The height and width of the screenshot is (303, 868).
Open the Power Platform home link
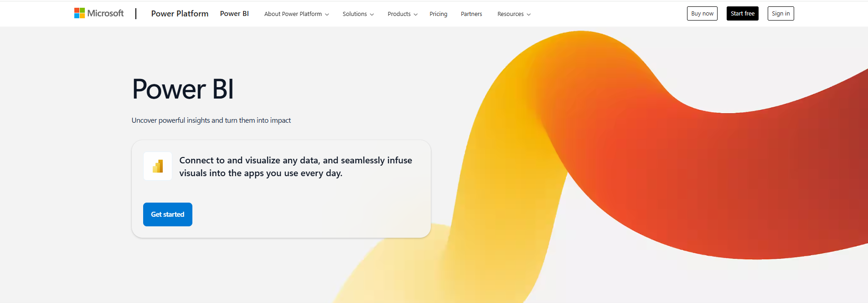coord(180,14)
